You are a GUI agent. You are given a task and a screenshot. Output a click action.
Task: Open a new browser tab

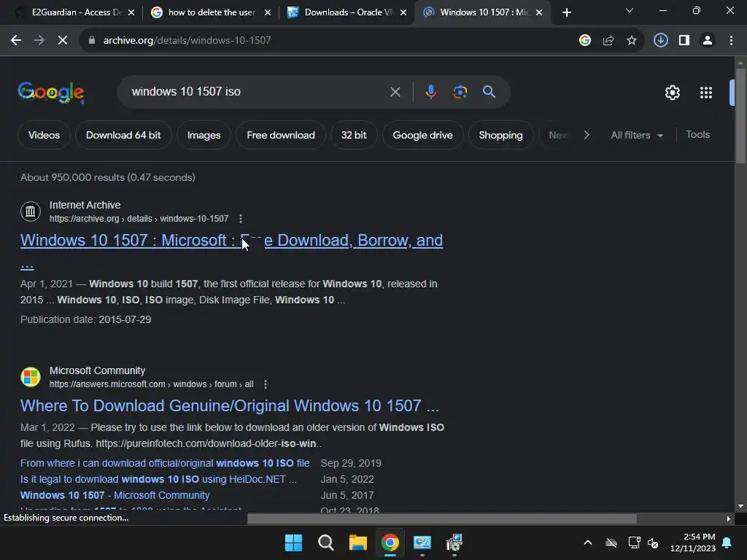(566, 12)
